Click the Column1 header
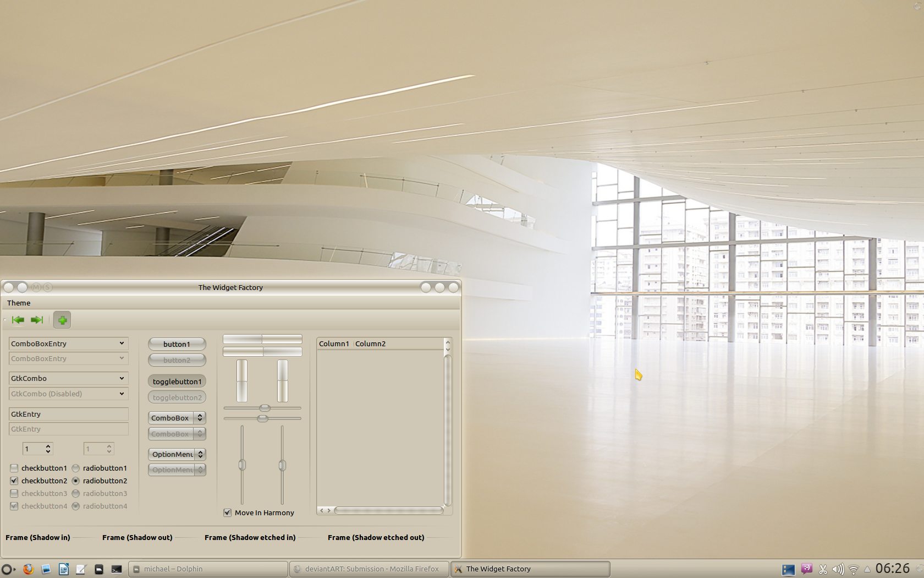The width and height of the screenshot is (924, 578). tap(334, 343)
